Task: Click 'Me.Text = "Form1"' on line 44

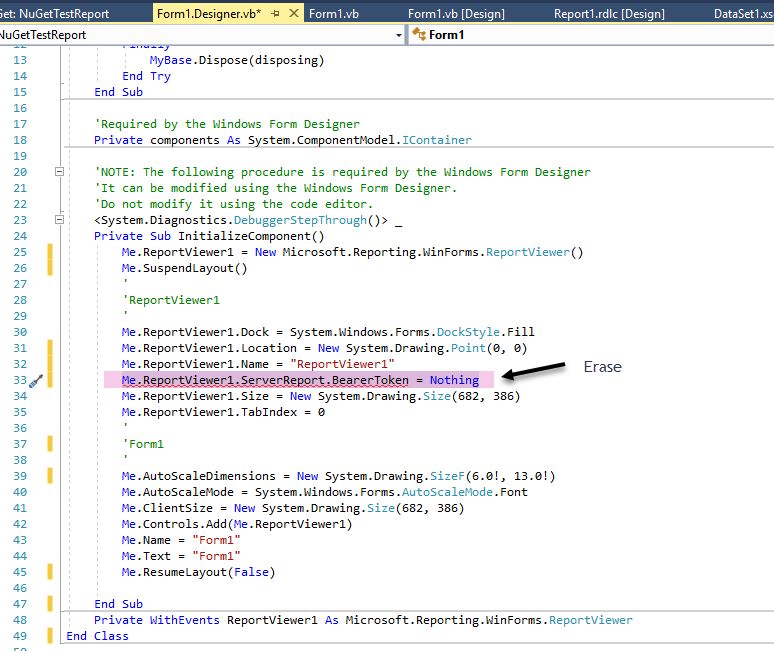Action: click(x=181, y=556)
